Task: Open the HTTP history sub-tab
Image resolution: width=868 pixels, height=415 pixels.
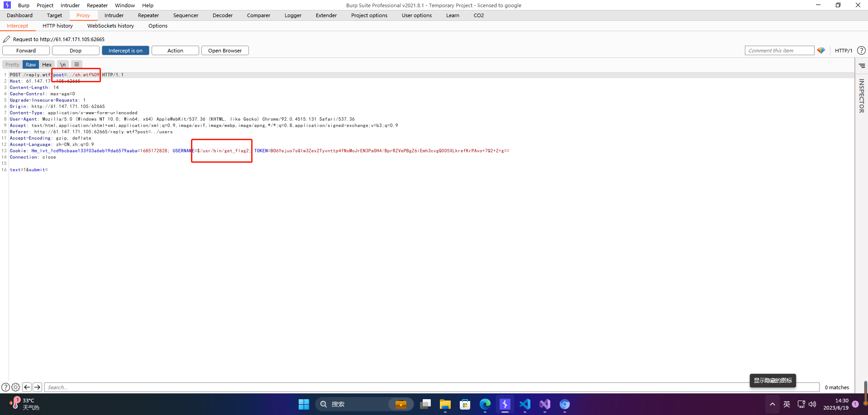Action: [x=57, y=26]
